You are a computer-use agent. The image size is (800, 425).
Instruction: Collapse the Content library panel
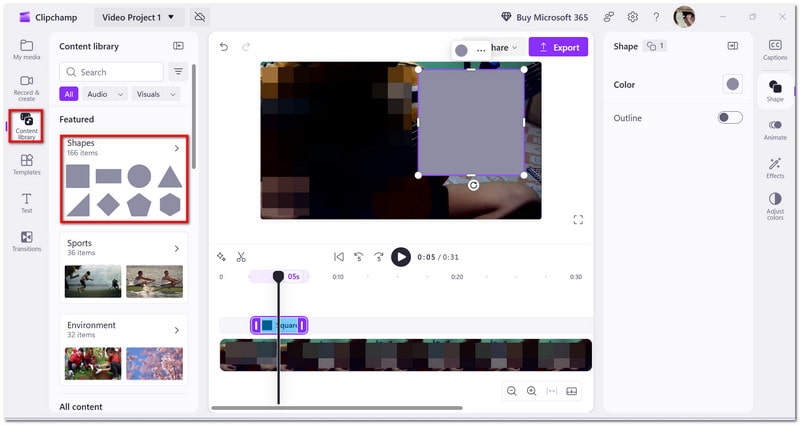click(178, 46)
